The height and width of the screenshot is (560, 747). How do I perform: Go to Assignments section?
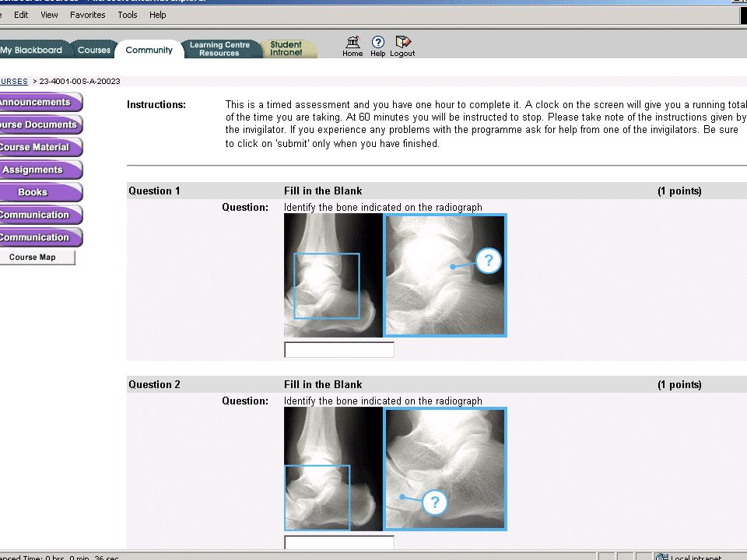40,170
